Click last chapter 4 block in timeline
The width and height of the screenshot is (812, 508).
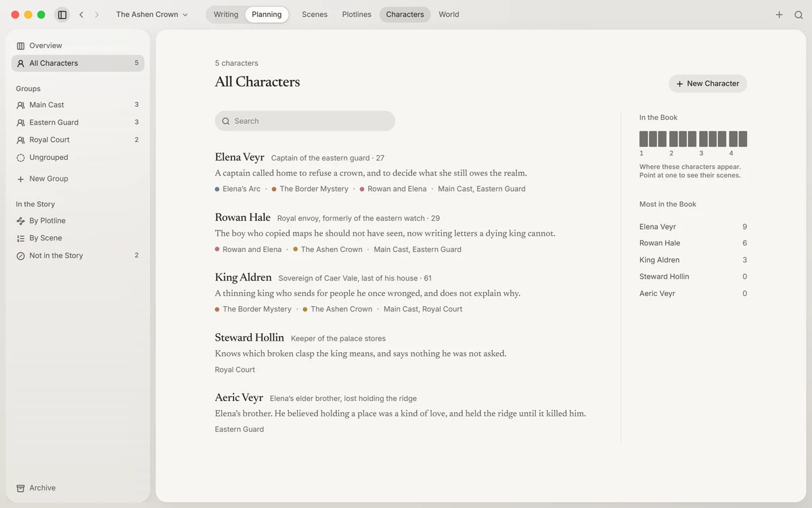point(743,139)
